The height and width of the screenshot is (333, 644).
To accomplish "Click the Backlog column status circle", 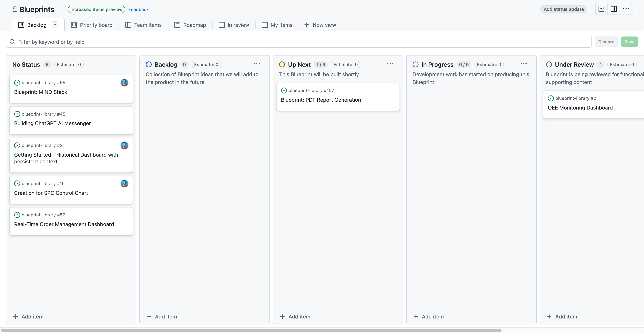I will pyautogui.click(x=149, y=64).
